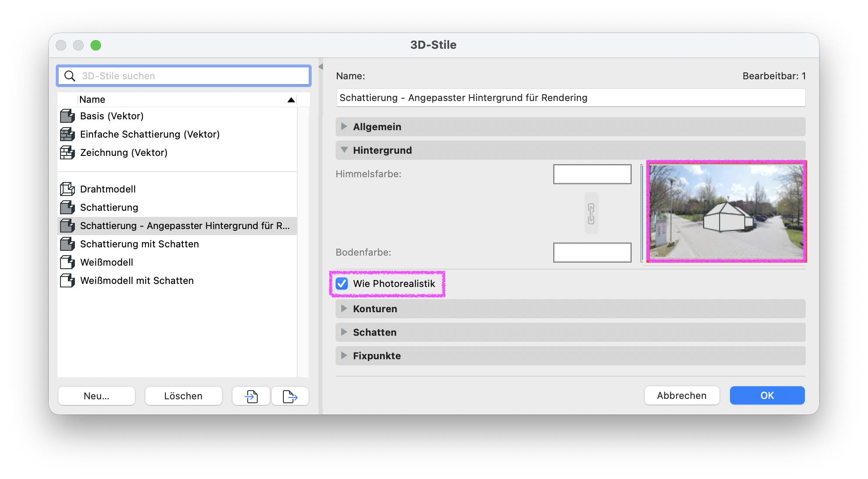Select 'Weißmodell mit Schatten' row
868x479 pixels.
[177, 281]
